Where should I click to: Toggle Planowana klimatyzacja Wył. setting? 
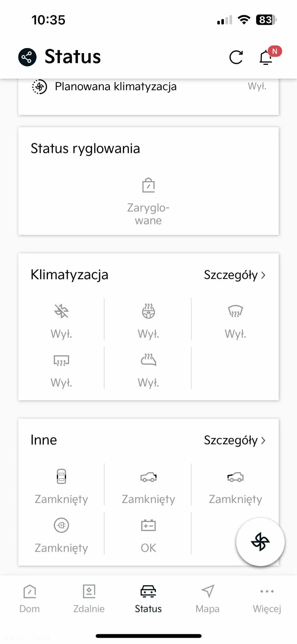pyautogui.click(x=257, y=86)
